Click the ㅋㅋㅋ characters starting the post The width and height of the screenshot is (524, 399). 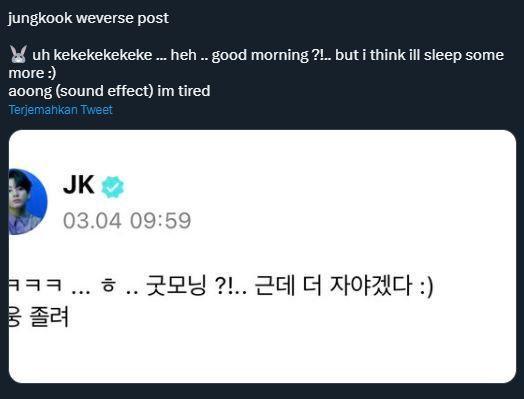point(35,285)
